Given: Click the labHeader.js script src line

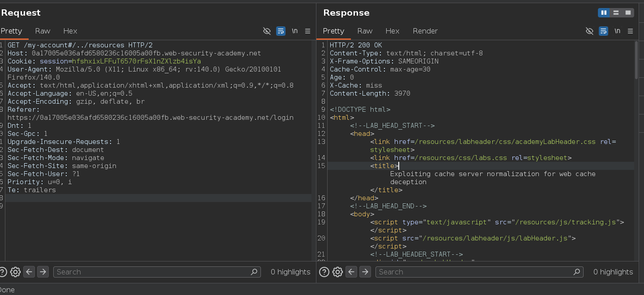Looking at the screenshot, I should click(473, 238).
